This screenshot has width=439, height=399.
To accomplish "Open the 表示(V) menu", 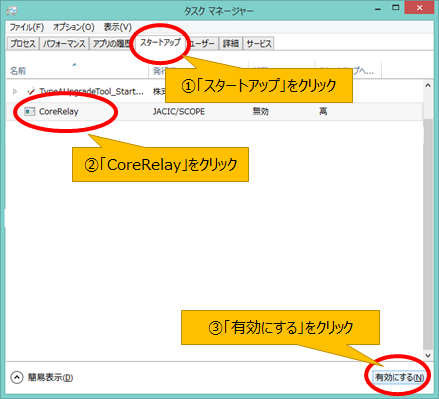I will pos(118,27).
